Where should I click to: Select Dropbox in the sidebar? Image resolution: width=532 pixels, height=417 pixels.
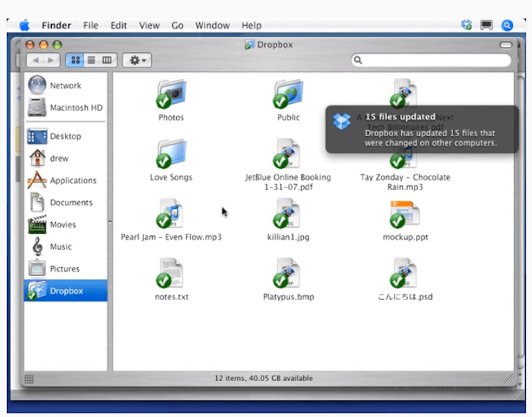coord(66,290)
